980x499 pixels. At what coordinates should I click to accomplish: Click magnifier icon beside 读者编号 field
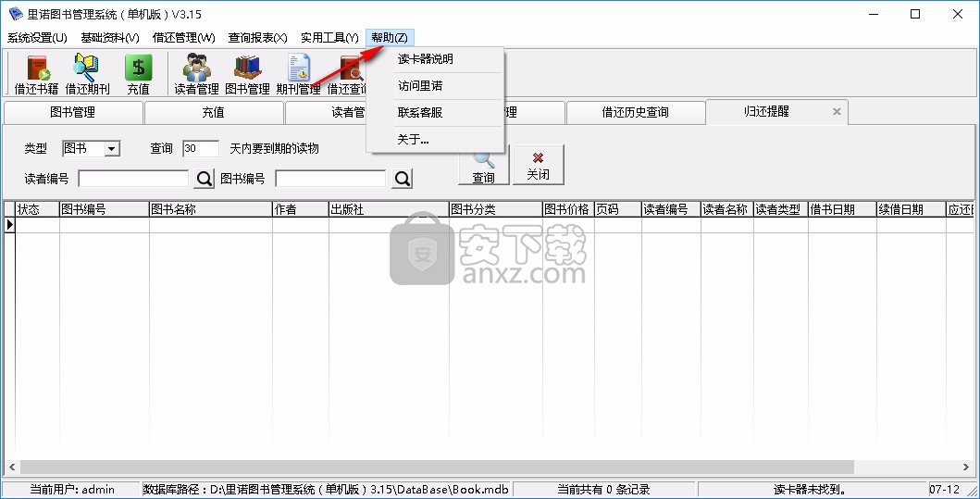click(205, 179)
